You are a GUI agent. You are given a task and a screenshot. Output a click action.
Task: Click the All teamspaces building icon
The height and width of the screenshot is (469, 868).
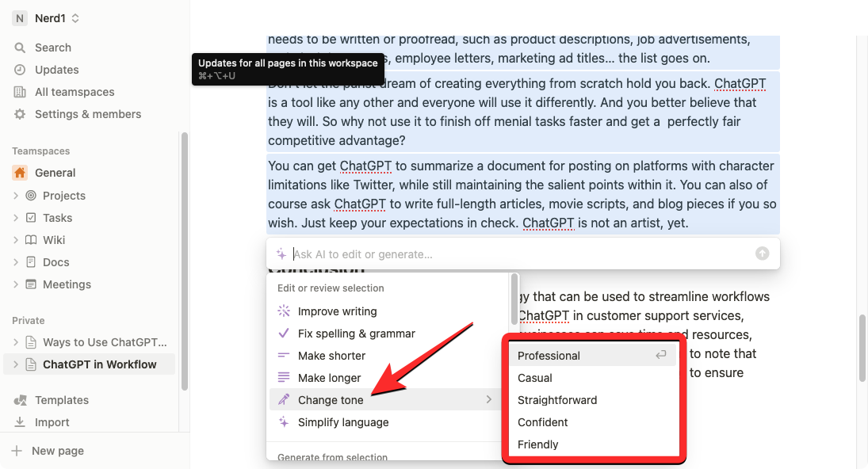pyautogui.click(x=20, y=92)
